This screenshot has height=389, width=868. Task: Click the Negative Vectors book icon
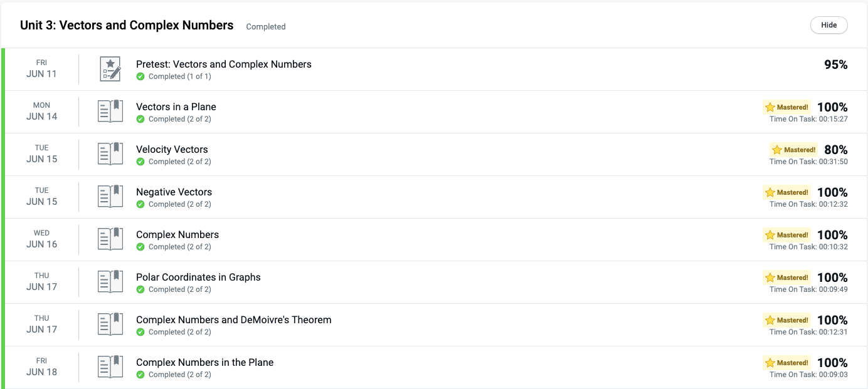point(110,197)
